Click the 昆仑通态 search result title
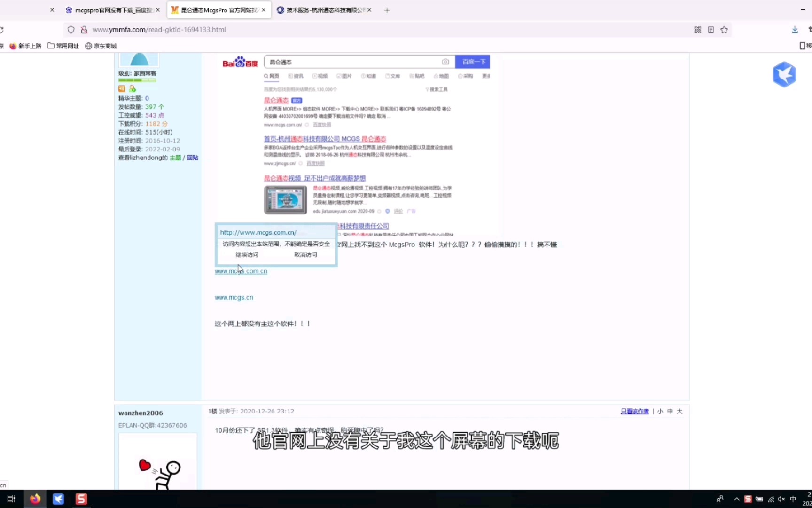Screen dimensions: 812x508 [276, 100]
